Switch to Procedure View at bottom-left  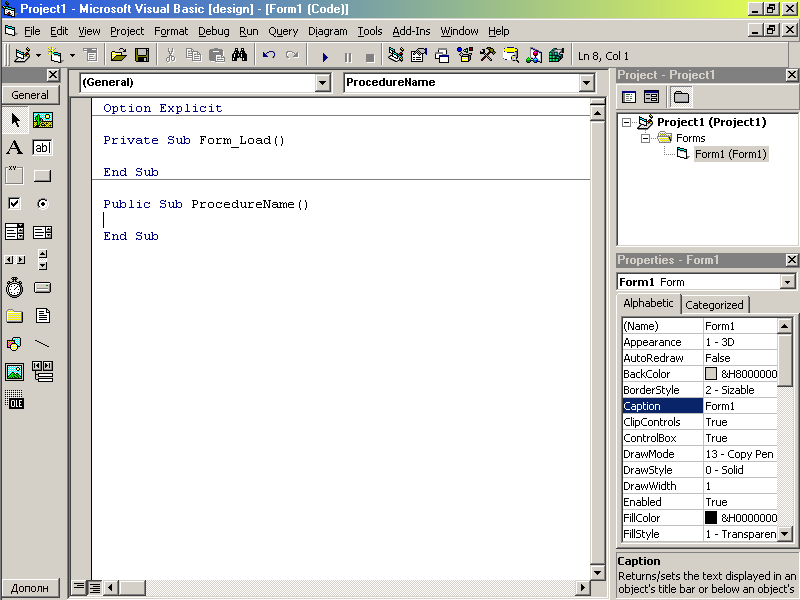(79, 587)
